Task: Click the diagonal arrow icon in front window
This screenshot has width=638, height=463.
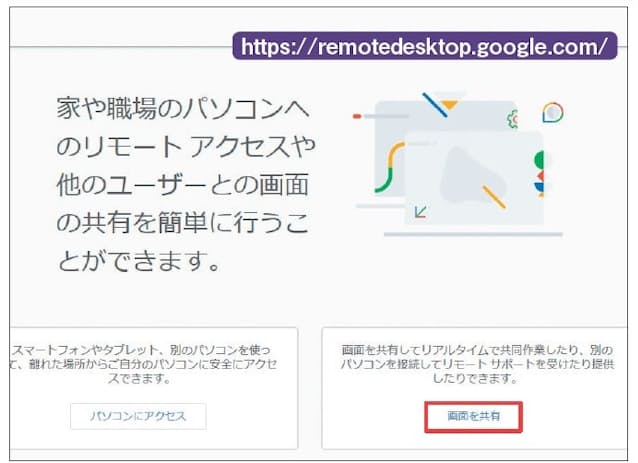Action: pyautogui.click(x=421, y=211)
